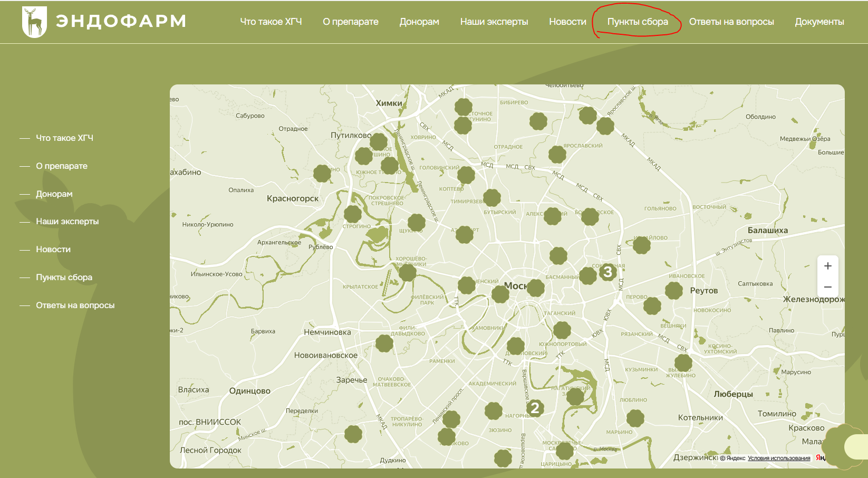The image size is (868, 478).
Task: Open the cluster marker labeled 3
Action: tap(607, 272)
